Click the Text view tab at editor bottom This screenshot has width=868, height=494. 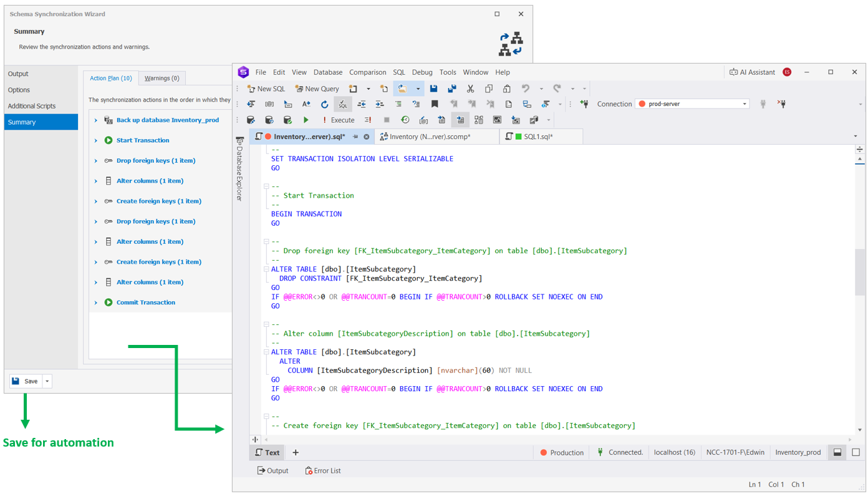(268, 453)
